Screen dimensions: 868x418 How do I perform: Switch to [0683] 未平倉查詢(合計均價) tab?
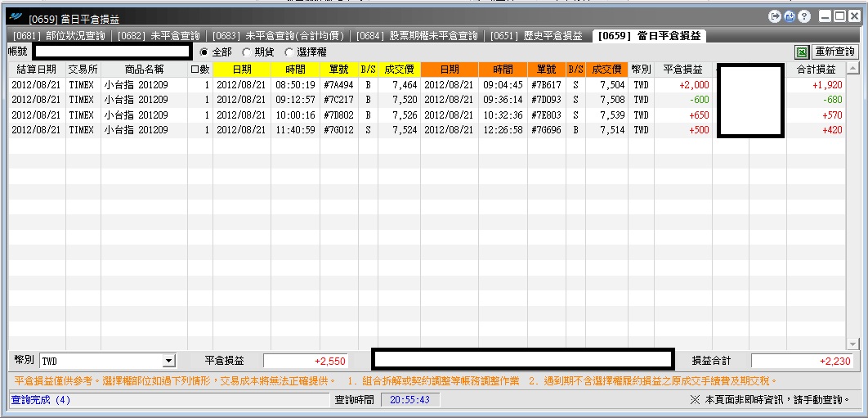click(x=278, y=36)
